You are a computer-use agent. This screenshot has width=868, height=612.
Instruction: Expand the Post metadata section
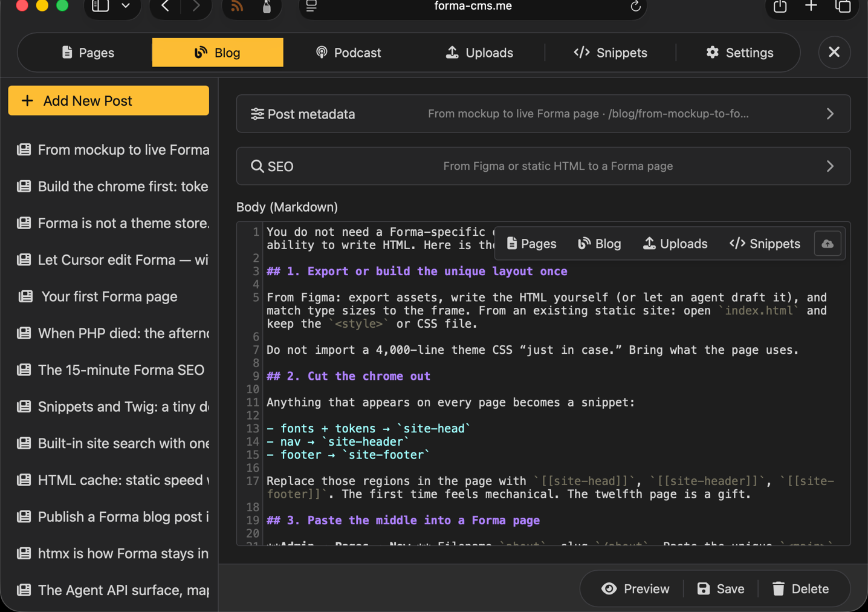pos(543,114)
